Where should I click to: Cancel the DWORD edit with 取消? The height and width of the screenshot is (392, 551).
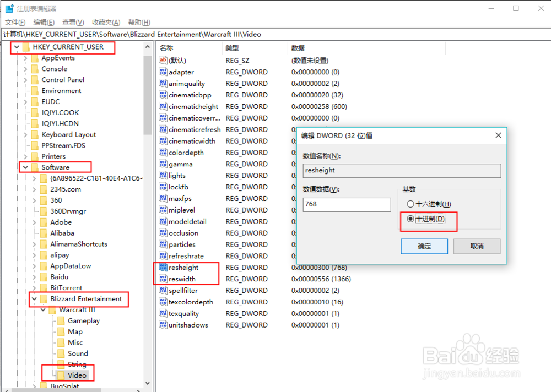click(477, 246)
